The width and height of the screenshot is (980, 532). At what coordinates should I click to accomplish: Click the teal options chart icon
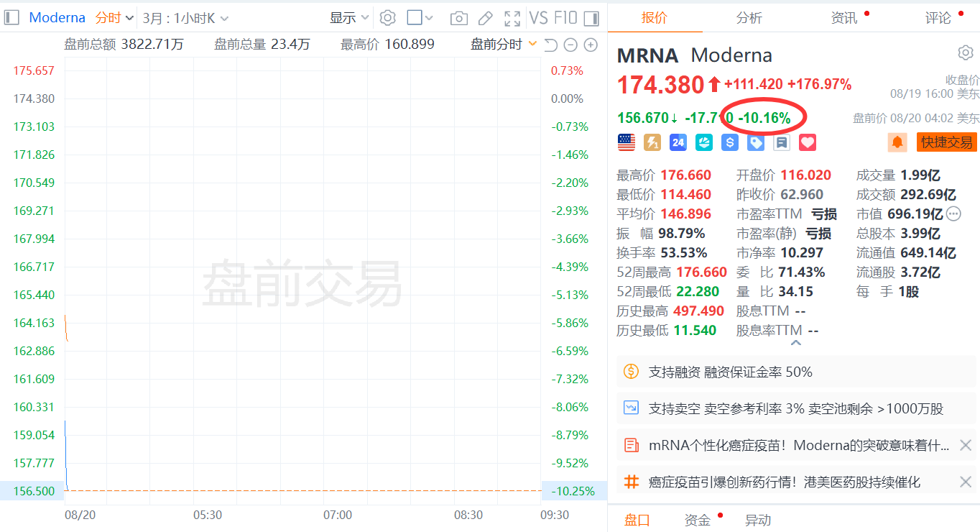point(704,142)
